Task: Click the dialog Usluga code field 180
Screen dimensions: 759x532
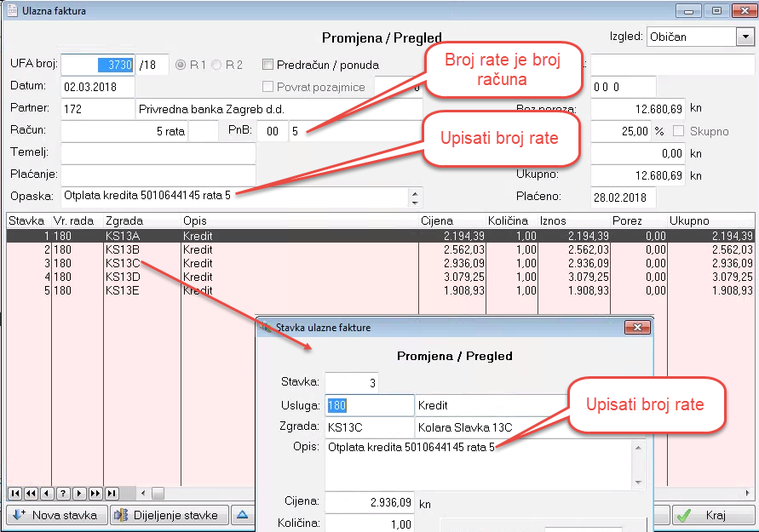Action: pyautogui.click(x=370, y=405)
